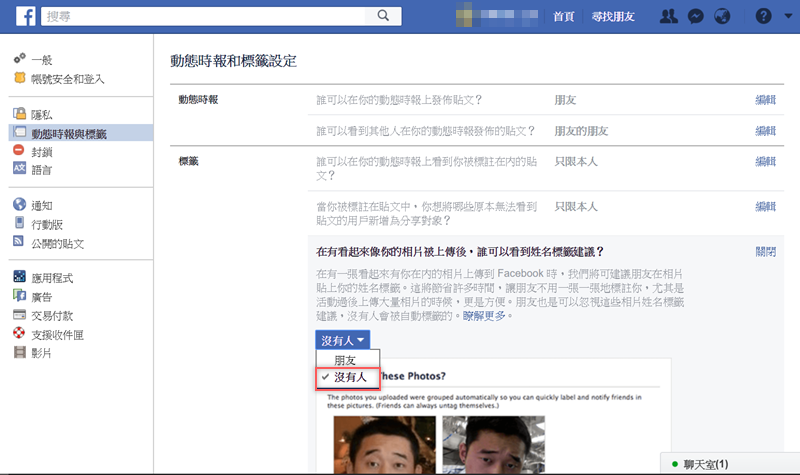Click the 瞭解更多 learn more link

coord(484,316)
